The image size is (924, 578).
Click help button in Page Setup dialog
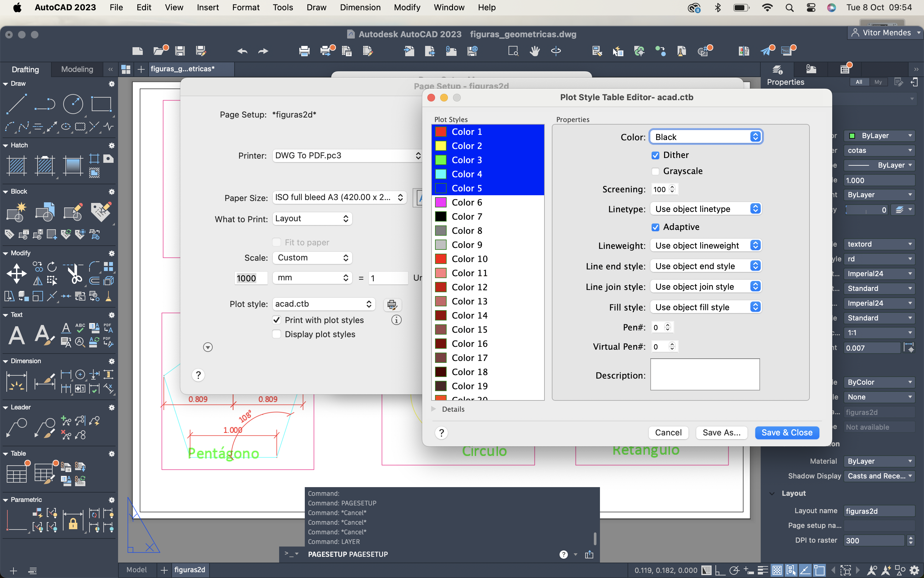(198, 375)
